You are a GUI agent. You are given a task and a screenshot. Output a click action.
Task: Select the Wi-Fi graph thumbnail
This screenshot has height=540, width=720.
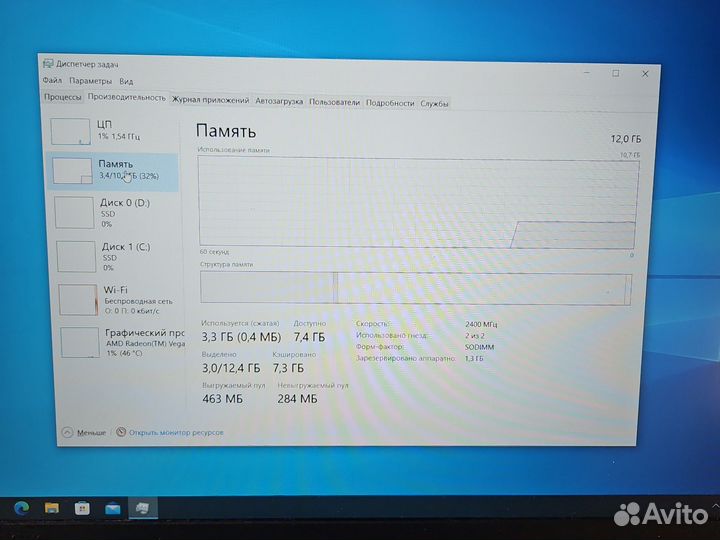tap(79, 300)
